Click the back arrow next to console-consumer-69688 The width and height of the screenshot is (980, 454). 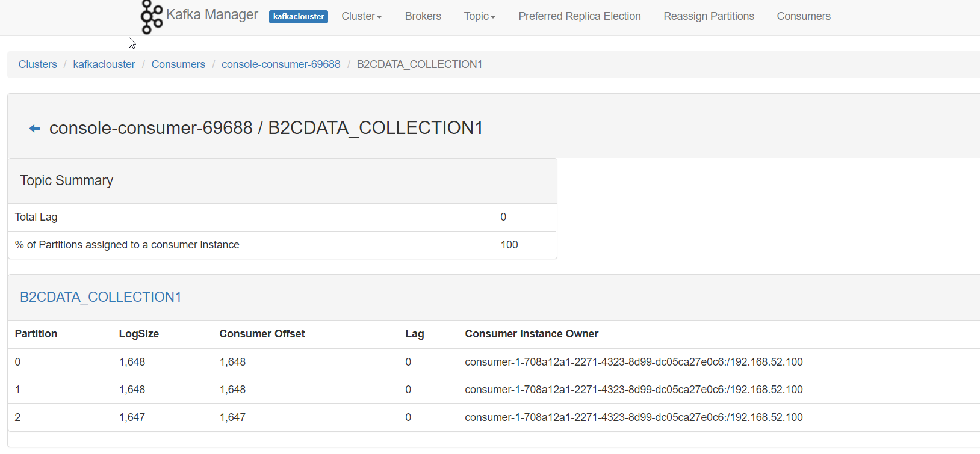pyautogui.click(x=34, y=127)
